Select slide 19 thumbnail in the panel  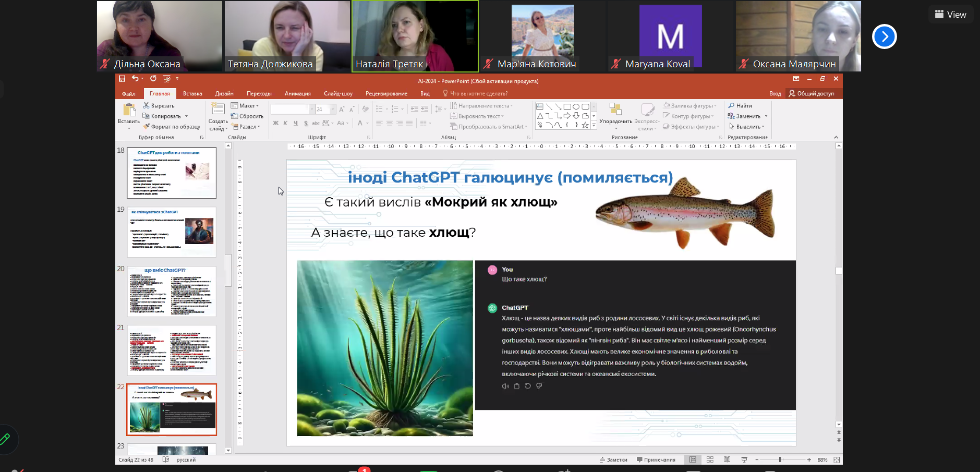pyautogui.click(x=172, y=232)
